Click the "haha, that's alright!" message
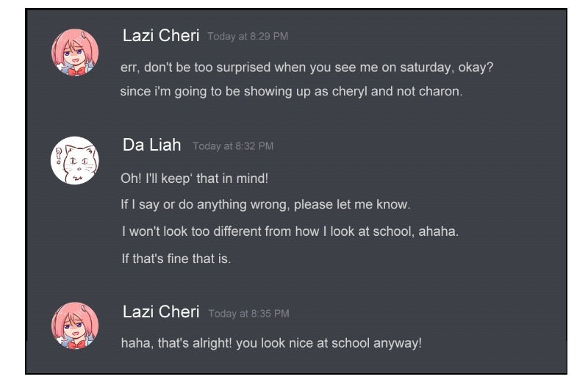The image size is (588, 382). [x=271, y=343]
